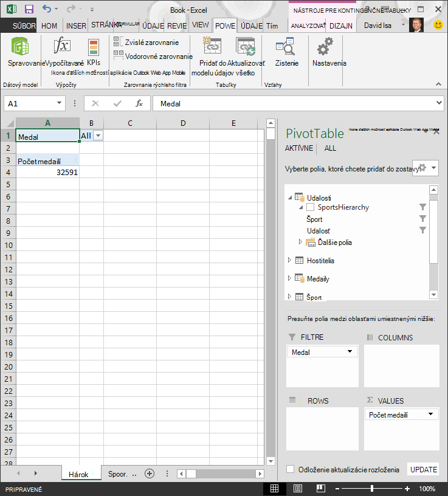448x496 pixels.
Task: Click the user profile picture
Action: tap(416, 25)
